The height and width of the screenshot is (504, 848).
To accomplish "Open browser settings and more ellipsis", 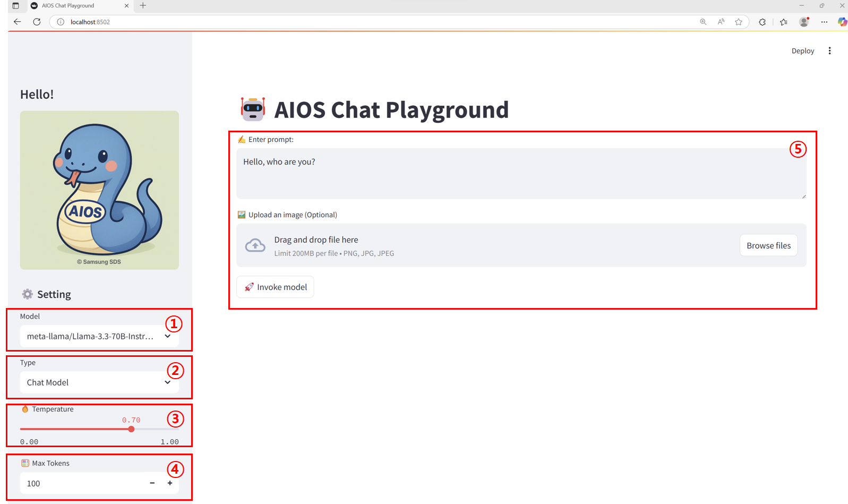I will pos(824,22).
